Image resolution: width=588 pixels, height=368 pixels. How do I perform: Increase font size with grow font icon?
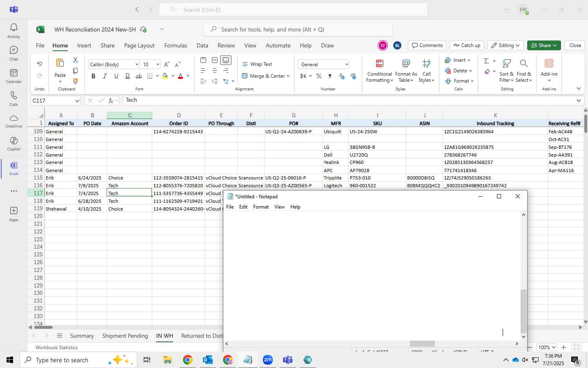(167, 65)
